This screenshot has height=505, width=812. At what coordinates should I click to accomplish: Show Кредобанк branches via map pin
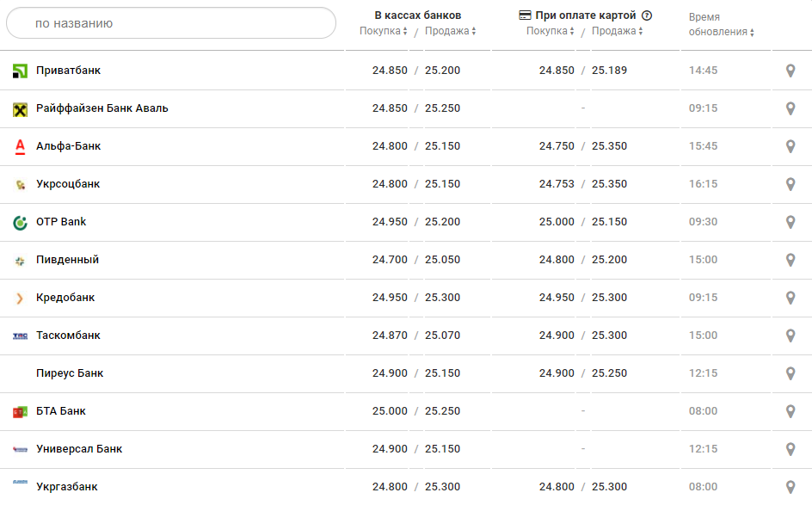pyautogui.click(x=790, y=298)
